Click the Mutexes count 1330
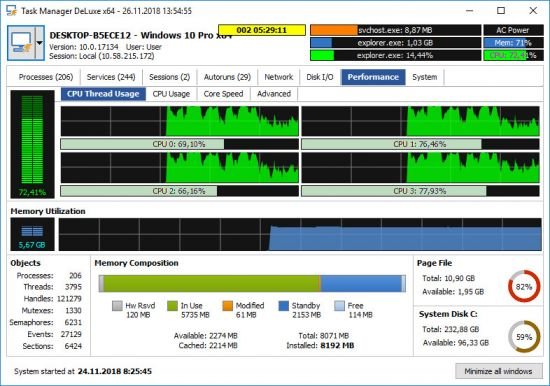The width and height of the screenshot is (550, 386). [x=73, y=311]
